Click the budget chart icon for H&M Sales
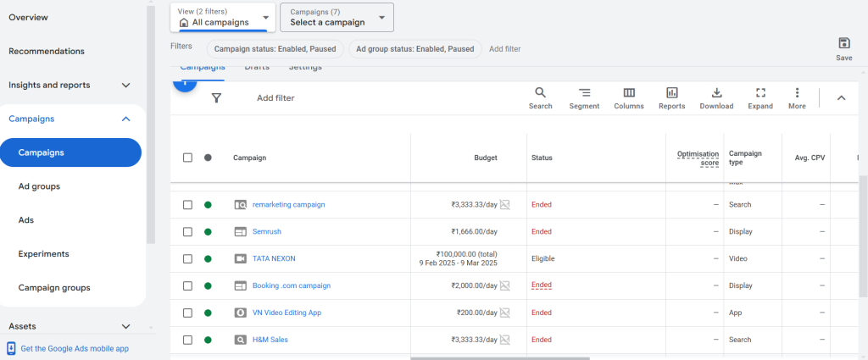This screenshot has width=868, height=360. tap(504, 340)
